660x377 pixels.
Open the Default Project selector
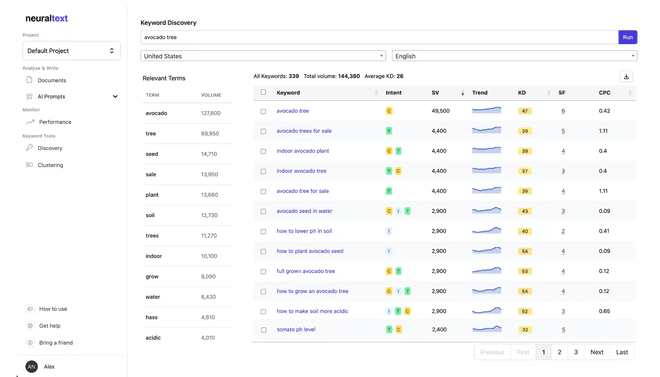(71, 50)
